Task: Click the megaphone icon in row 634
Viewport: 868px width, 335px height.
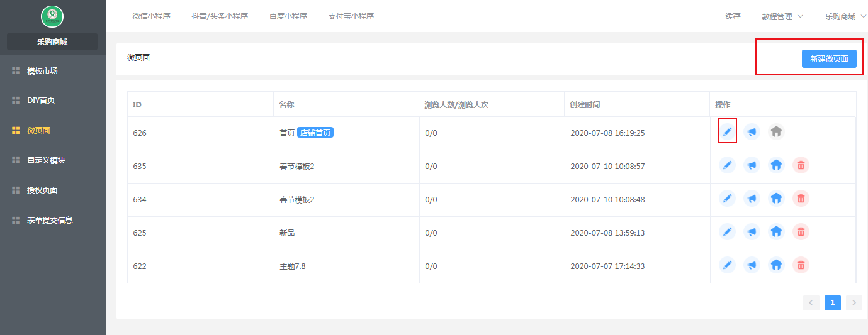Action: pos(752,199)
